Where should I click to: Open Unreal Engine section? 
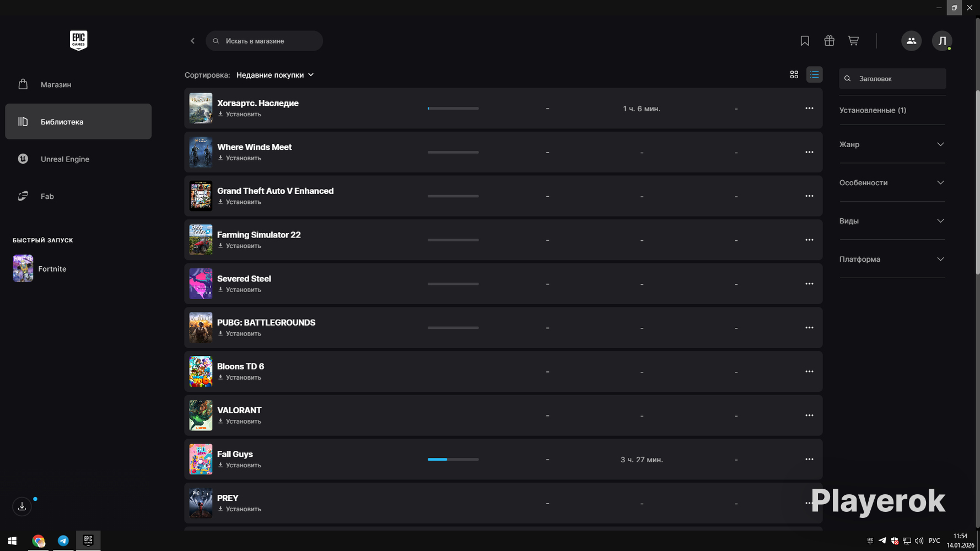tap(78, 159)
